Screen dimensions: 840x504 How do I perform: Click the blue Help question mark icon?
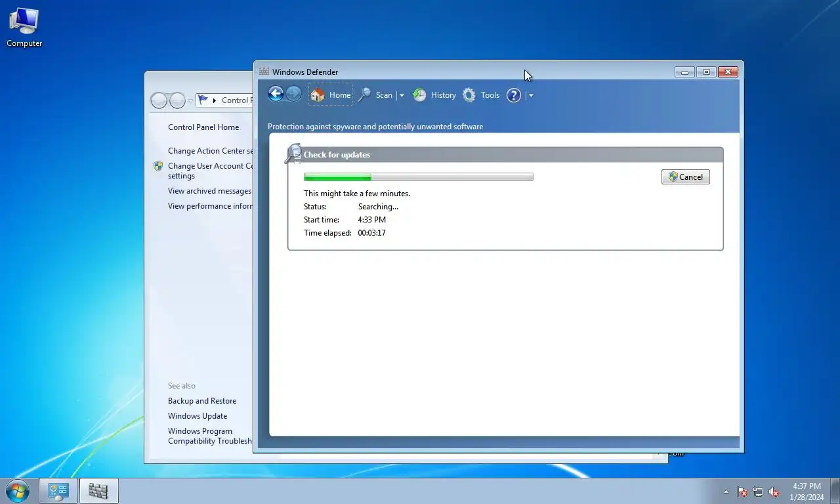tap(514, 95)
